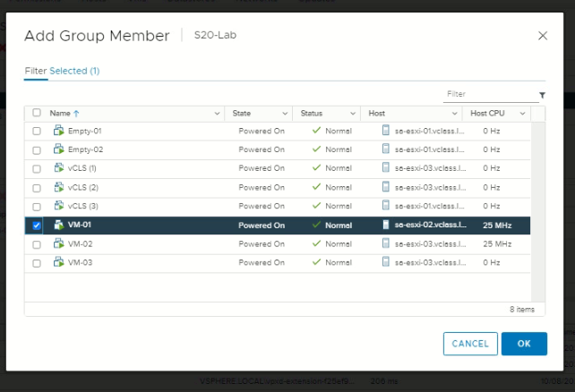Check the vCLS (2) checkbox
This screenshot has width=575, height=392.
[37, 188]
